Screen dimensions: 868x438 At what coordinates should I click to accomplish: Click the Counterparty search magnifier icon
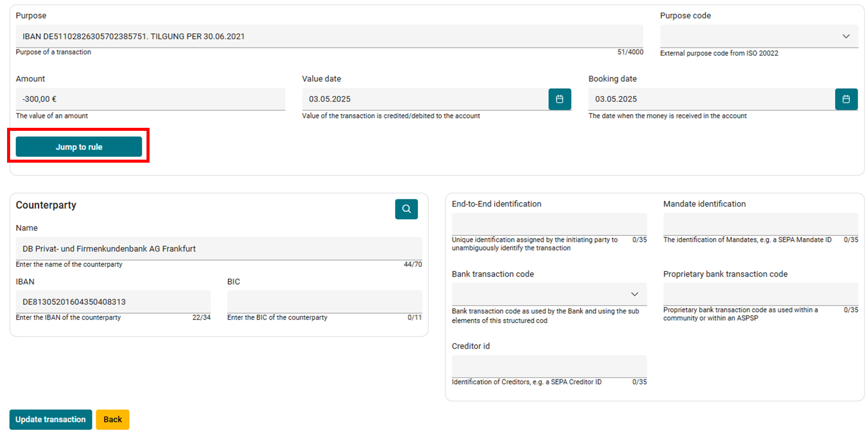(x=406, y=209)
